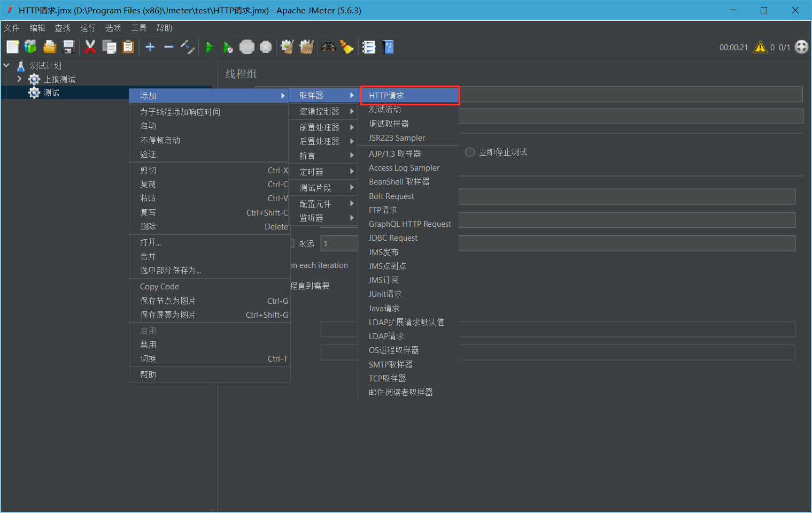Choose TCP取样器 menu entry
Viewport: 812px width, 513px height.
[408, 378]
